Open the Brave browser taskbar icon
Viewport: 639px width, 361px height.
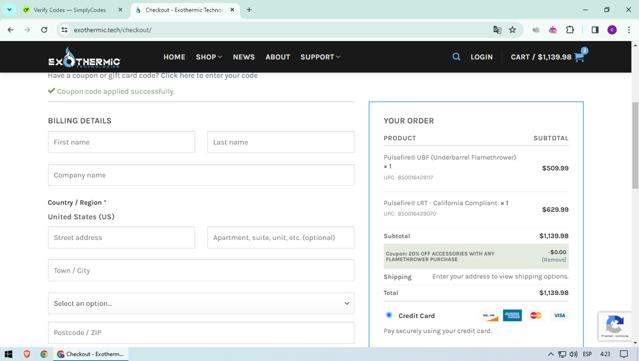point(26,354)
